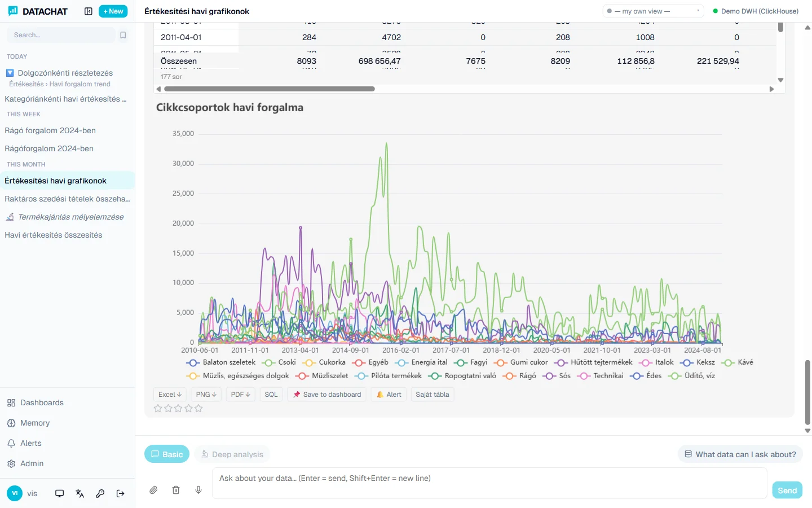Click the Send button
The height and width of the screenshot is (508, 812).
click(x=787, y=490)
